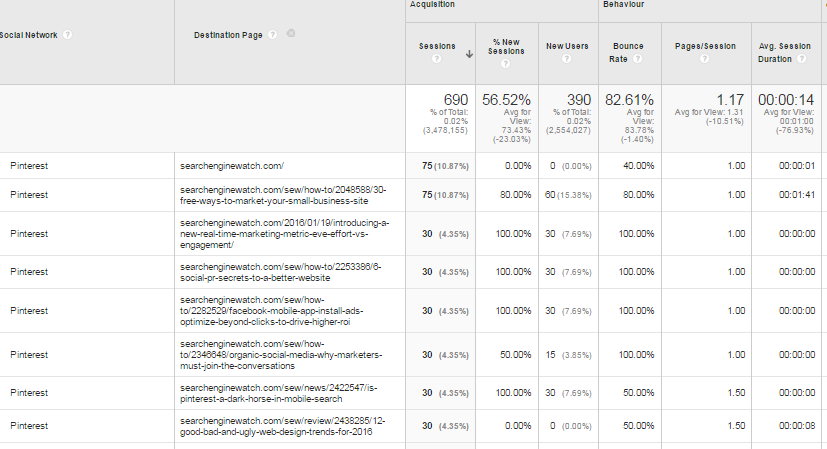Select 00:01:41 session duration cell

(x=796, y=195)
